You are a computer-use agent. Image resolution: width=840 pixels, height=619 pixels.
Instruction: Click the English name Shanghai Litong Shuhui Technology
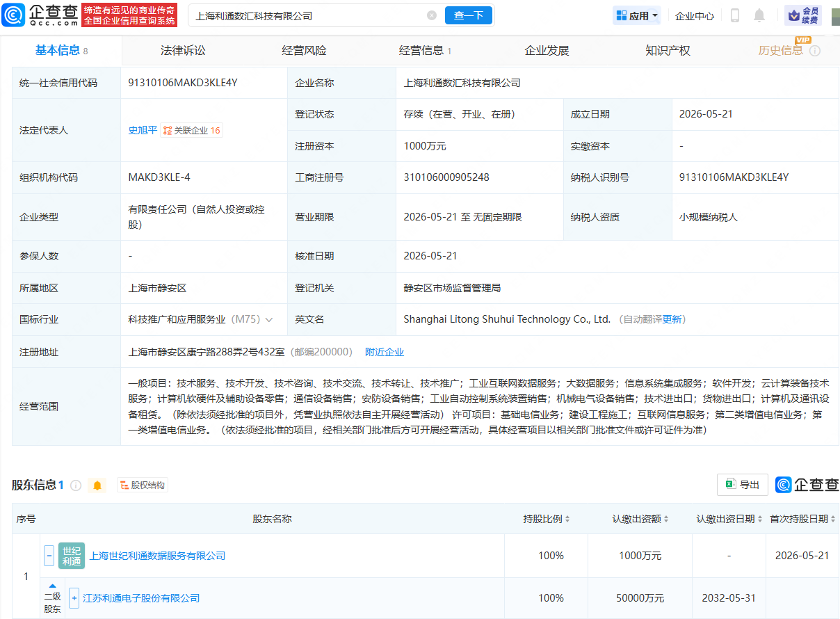point(507,320)
